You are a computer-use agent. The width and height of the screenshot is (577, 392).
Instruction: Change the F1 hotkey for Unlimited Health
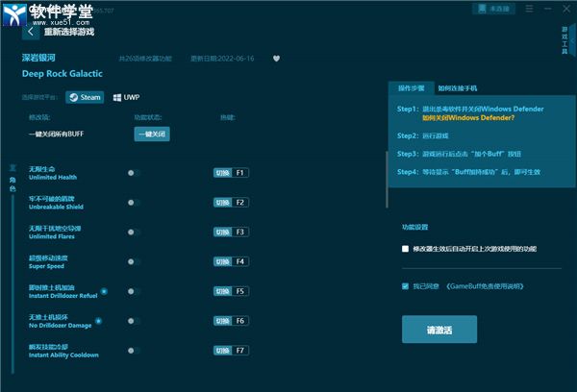(x=231, y=173)
